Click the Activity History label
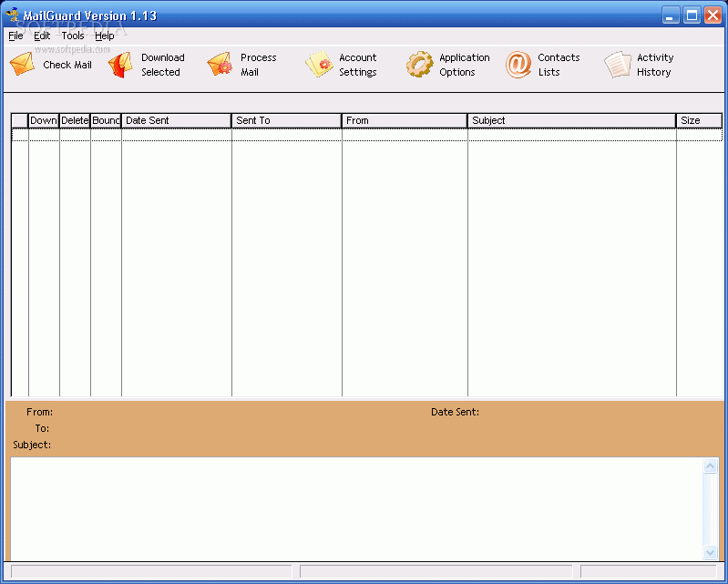This screenshot has width=728, height=584. click(655, 65)
